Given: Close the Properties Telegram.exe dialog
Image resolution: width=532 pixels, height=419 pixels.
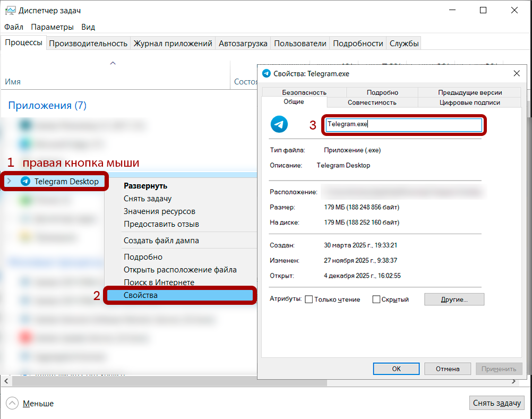Looking at the screenshot, I should point(517,74).
